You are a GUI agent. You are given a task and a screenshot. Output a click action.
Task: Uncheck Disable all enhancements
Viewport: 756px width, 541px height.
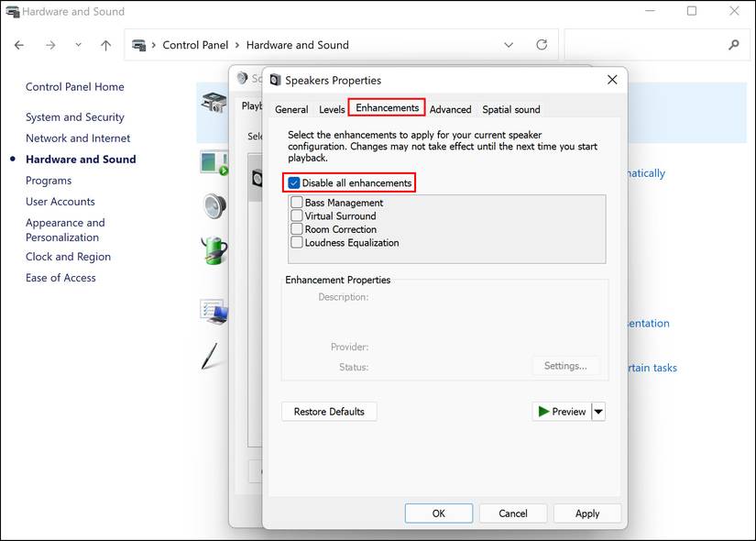(294, 182)
